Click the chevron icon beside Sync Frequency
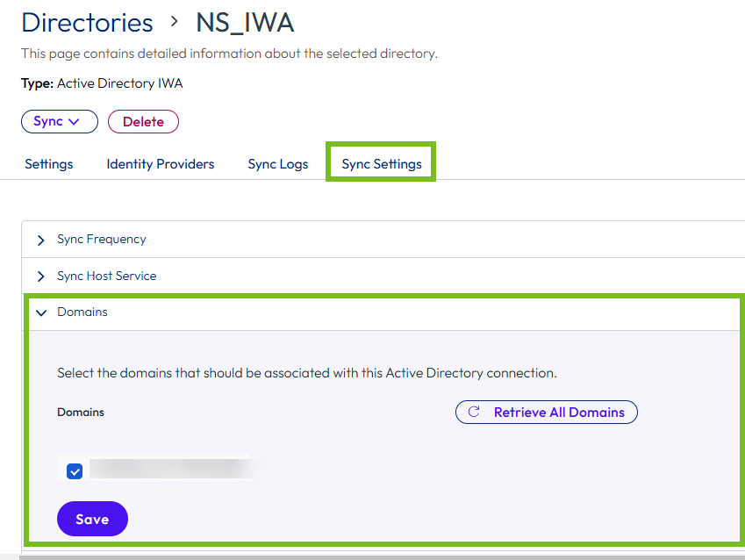Image resolution: width=745 pixels, height=560 pixels. [41, 241]
